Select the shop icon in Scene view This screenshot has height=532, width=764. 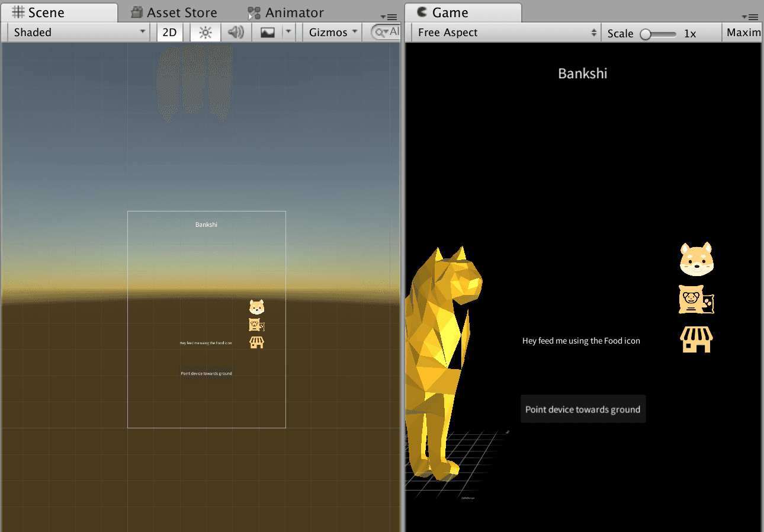[x=256, y=342]
